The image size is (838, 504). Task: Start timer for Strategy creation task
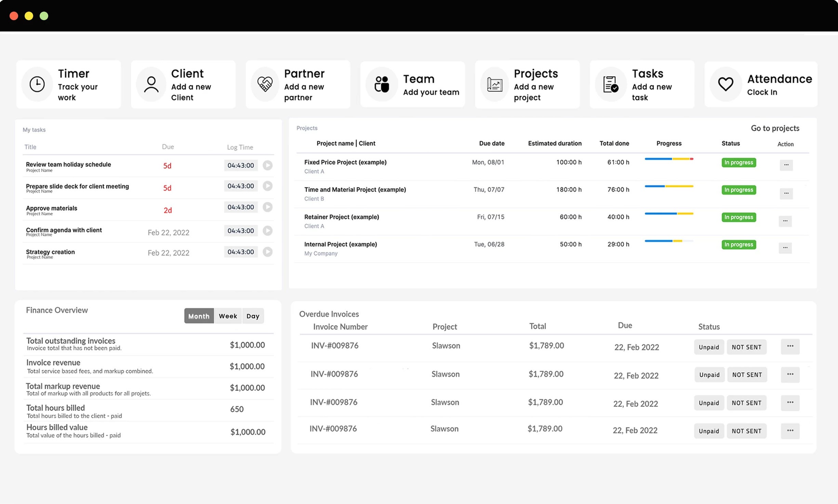pos(268,252)
